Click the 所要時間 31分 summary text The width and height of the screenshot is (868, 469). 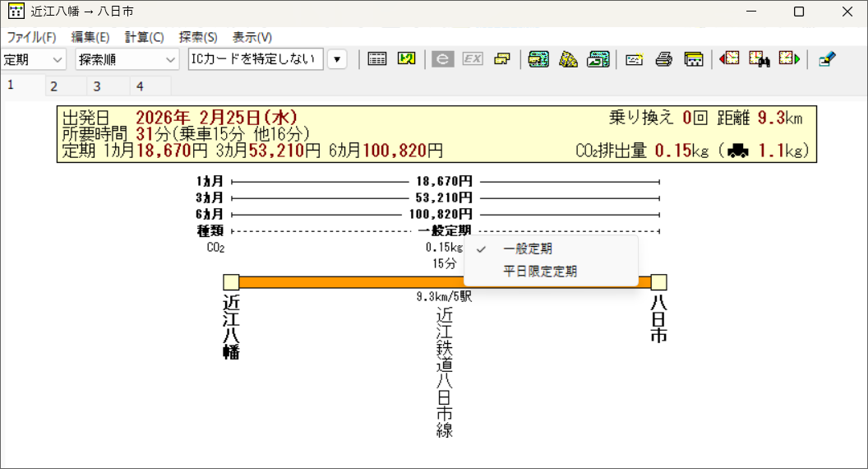tap(186, 134)
